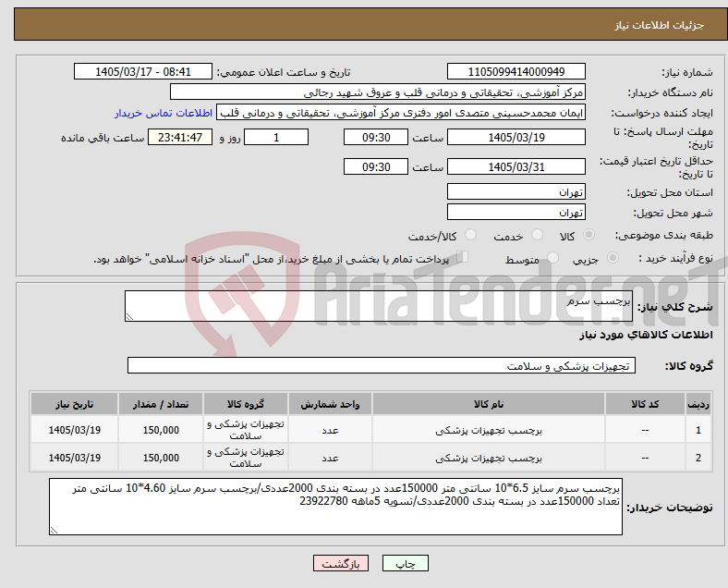Click the resize handle of the description box

coord(129,316)
